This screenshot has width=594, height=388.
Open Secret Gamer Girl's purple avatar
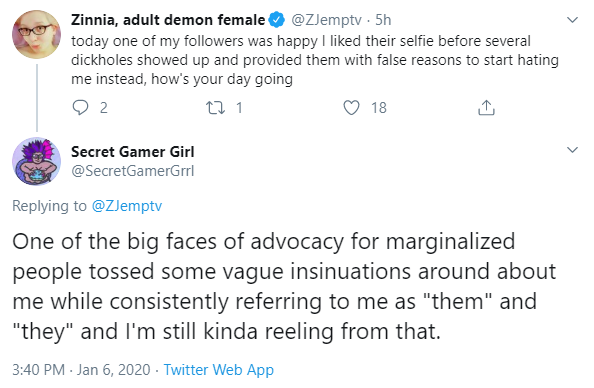pos(36,161)
